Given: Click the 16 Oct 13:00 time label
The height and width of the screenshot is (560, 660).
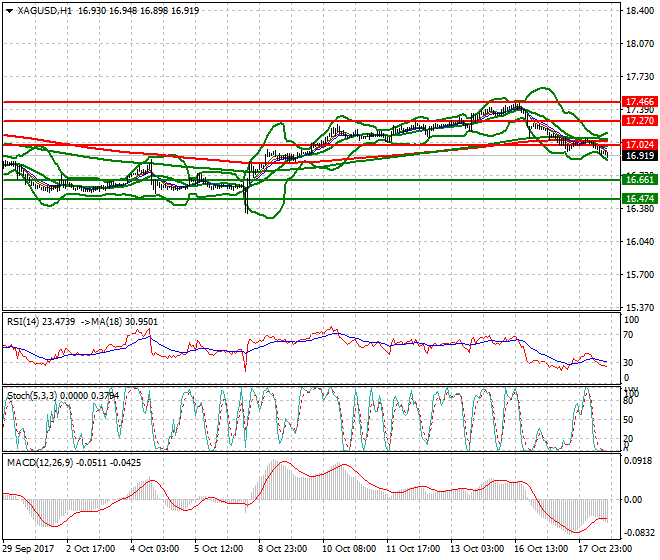Looking at the screenshot, I should click(540, 549).
